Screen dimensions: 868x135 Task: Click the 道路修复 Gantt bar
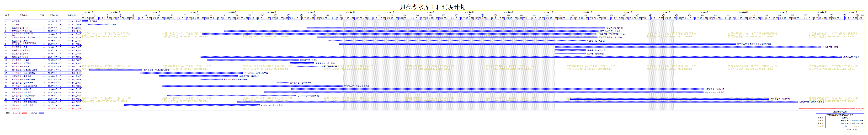tap(97, 24)
